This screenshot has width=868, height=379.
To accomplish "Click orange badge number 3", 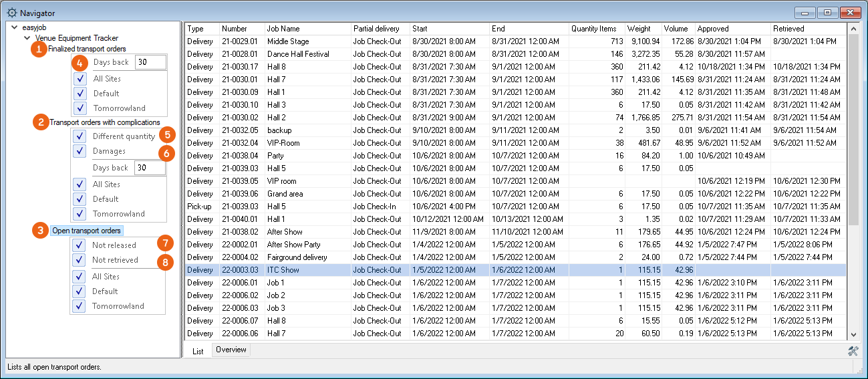I will coord(41,231).
